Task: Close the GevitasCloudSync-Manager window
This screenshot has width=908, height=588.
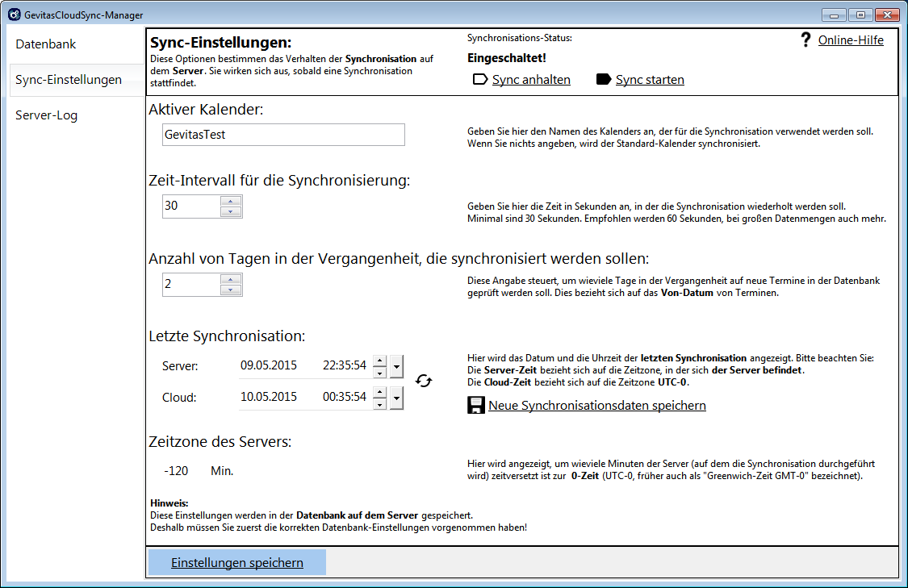Action: point(887,15)
